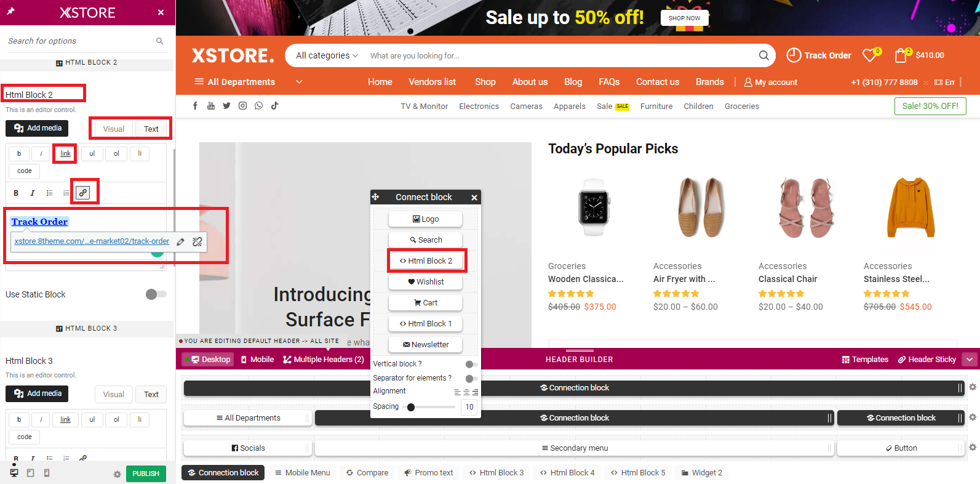Set alignment to right in Connect block

pyautogui.click(x=475, y=392)
